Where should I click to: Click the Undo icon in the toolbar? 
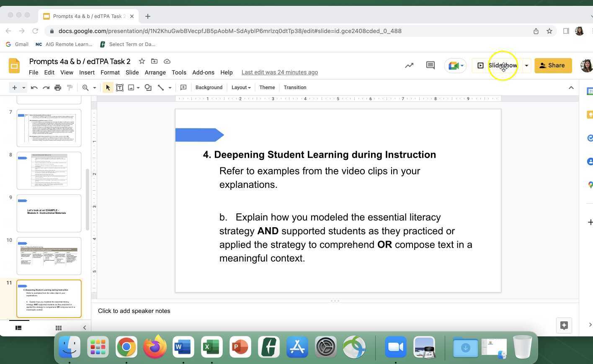click(34, 87)
